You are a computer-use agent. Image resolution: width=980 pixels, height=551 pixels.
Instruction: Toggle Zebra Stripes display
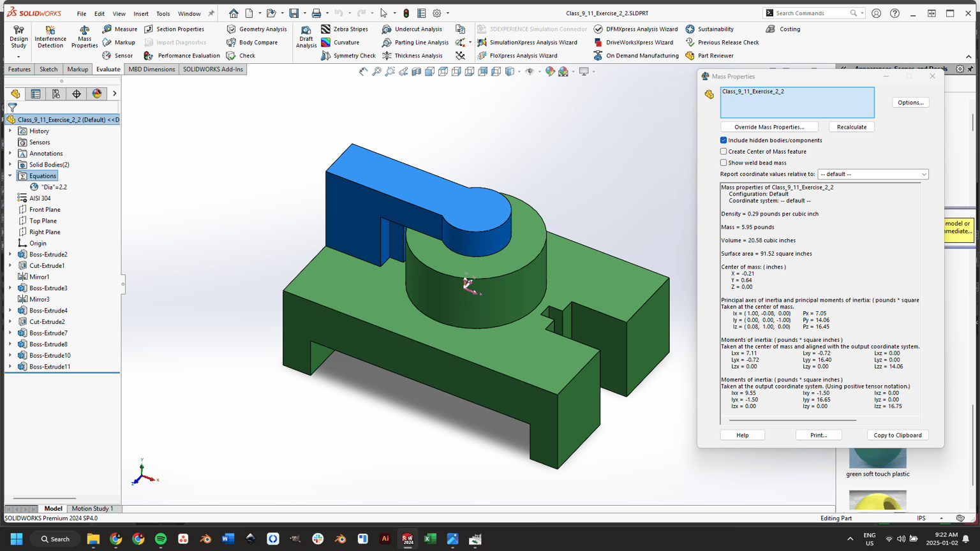coord(345,29)
